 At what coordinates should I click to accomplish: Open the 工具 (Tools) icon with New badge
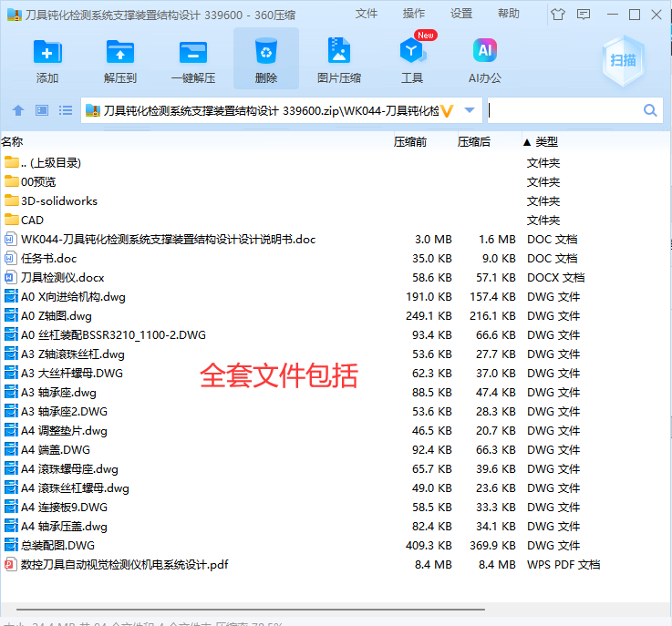[412, 51]
